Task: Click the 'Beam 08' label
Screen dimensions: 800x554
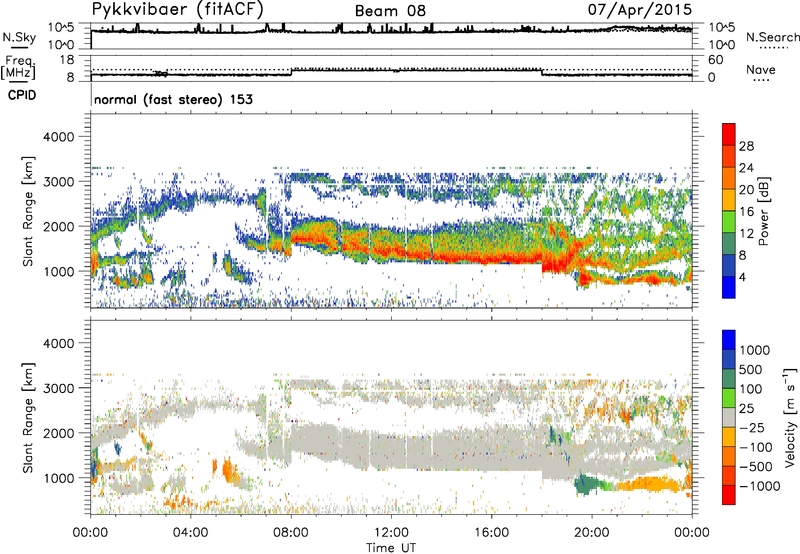Action: pos(390,11)
